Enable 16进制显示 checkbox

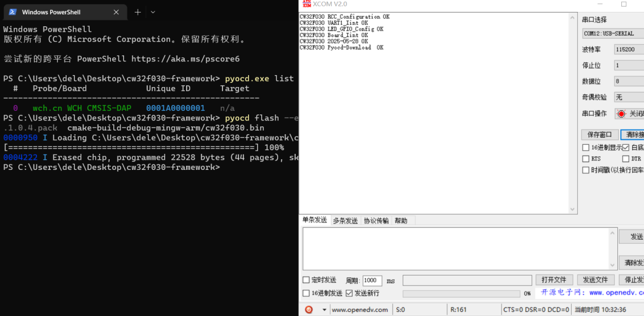[586, 147]
